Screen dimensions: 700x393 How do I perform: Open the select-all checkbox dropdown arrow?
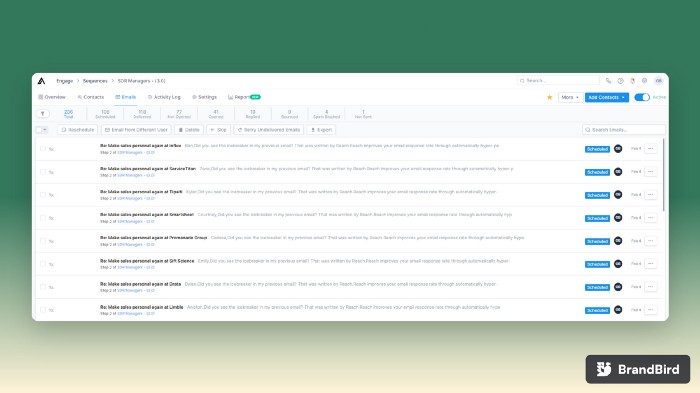click(45, 130)
